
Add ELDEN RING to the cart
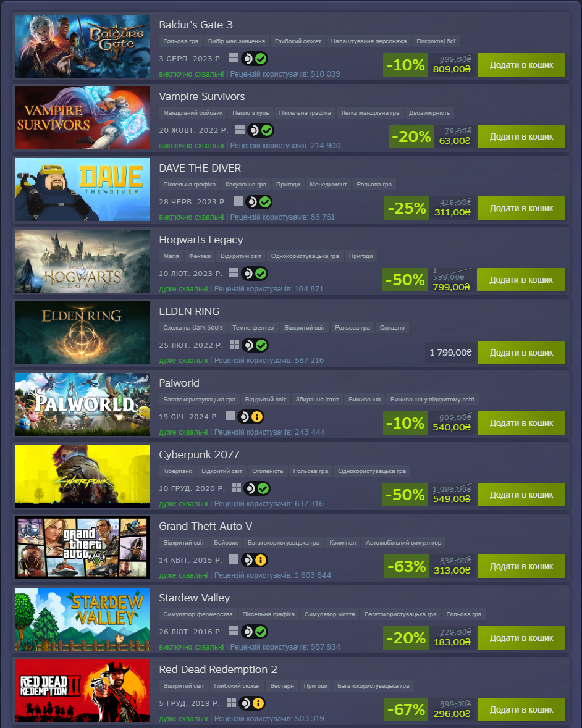pos(521,353)
